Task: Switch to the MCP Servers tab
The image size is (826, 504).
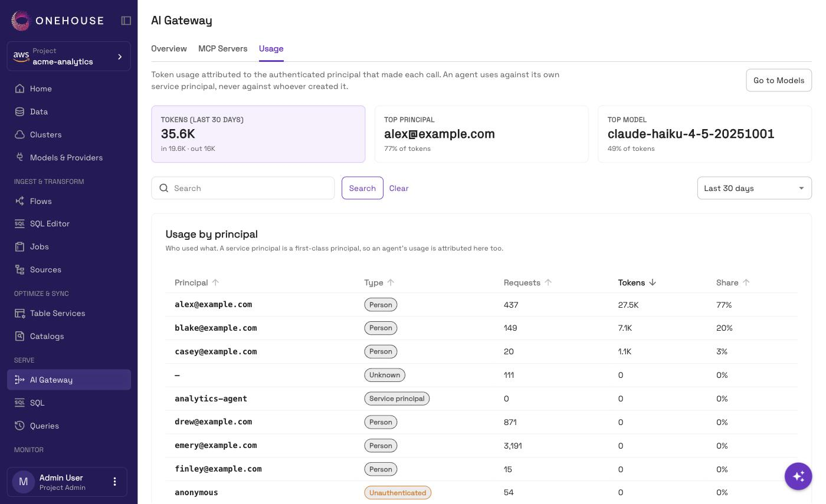Action: click(223, 48)
